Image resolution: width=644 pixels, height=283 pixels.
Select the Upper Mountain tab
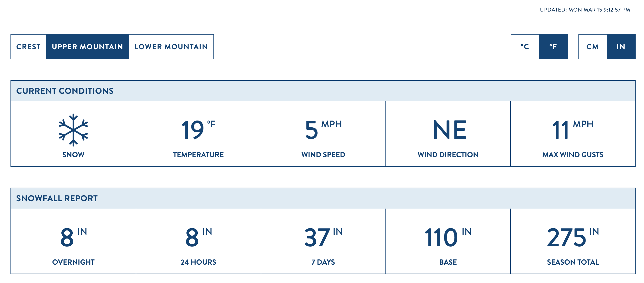click(88, 47)
